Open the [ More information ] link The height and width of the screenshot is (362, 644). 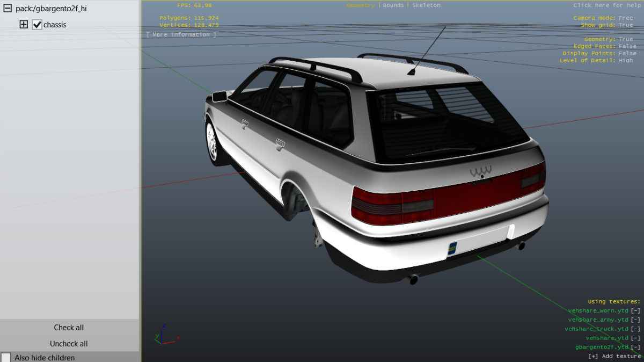[181, 35]
